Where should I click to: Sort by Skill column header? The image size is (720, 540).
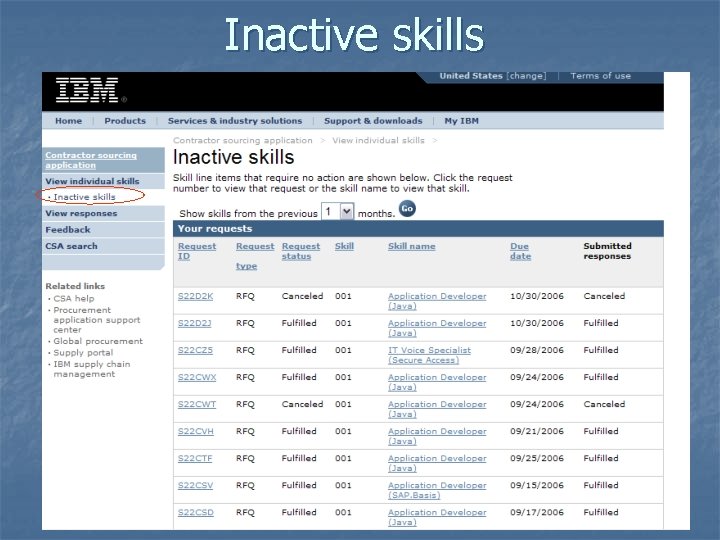click(344, 246)
